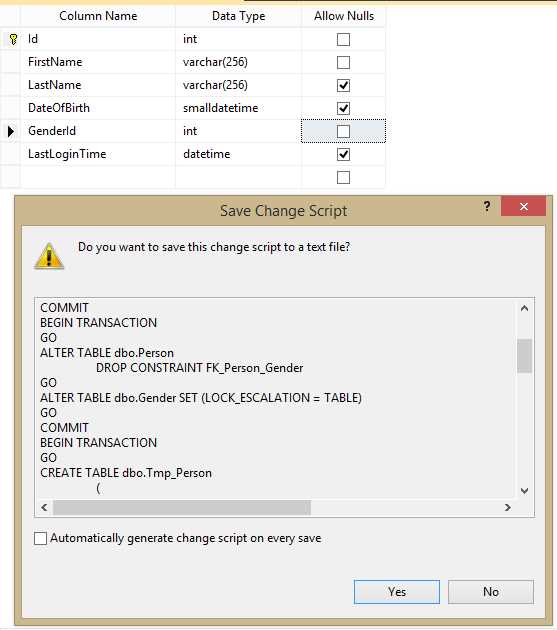
Task: Click the horizontal scrollbar thumb in script box
Action: click(182, 507)
